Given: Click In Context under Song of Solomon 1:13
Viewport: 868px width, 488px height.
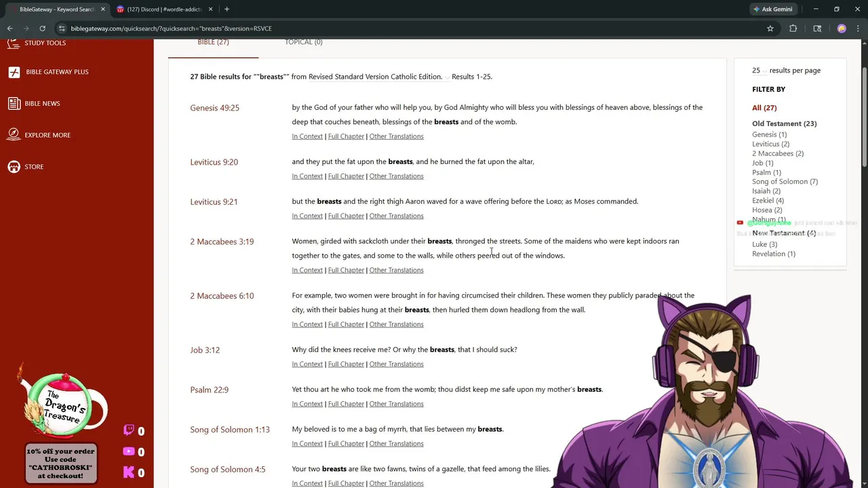Looking at the screenshot, I should pos(307,444).
